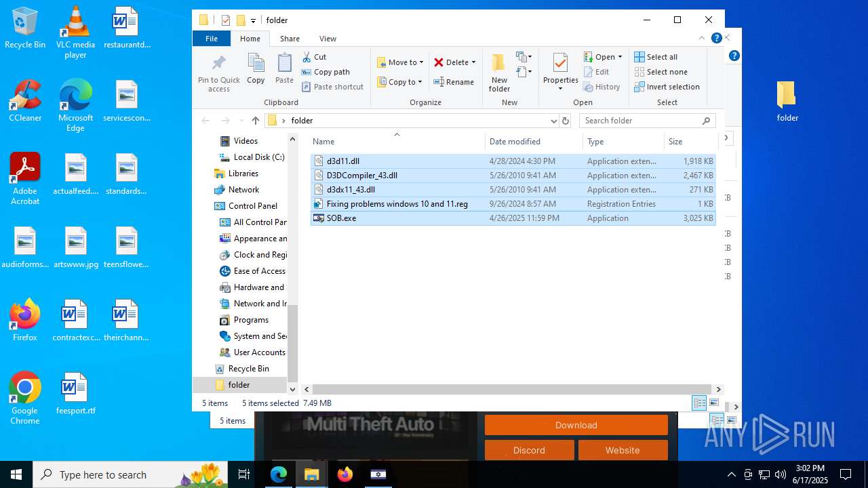The width and height of the screenshot is (868, 488).
Task: Open Google Chrome desktop shortcut
Action: click(25, 399)
